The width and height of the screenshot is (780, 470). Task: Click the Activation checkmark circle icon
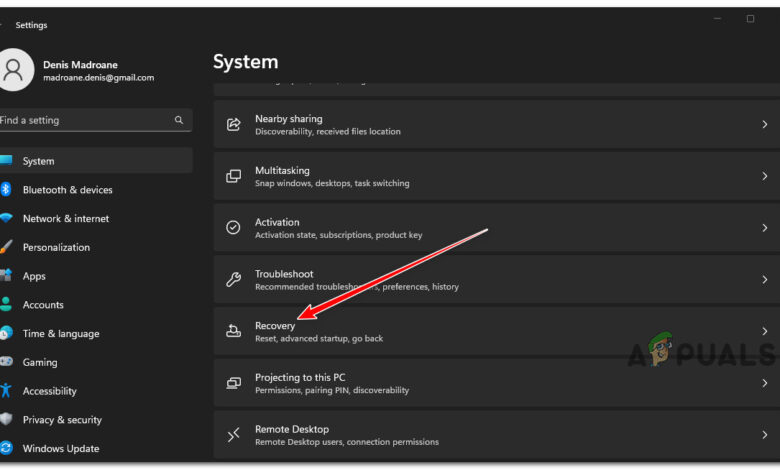[x=233, y=228]
